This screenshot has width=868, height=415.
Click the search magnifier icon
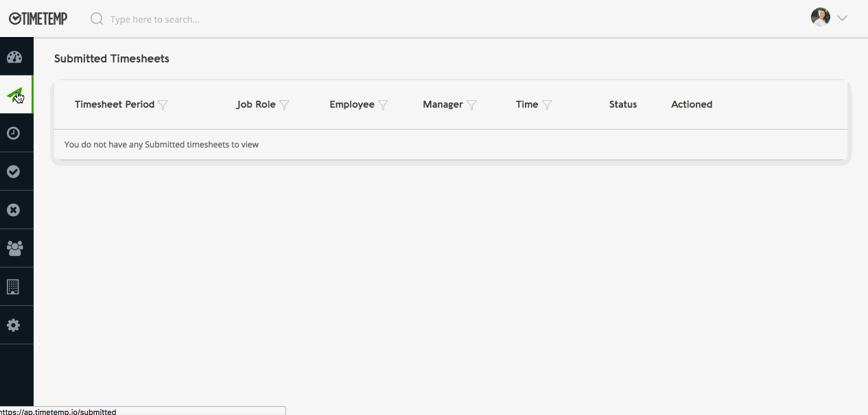[x=97, y=19]
